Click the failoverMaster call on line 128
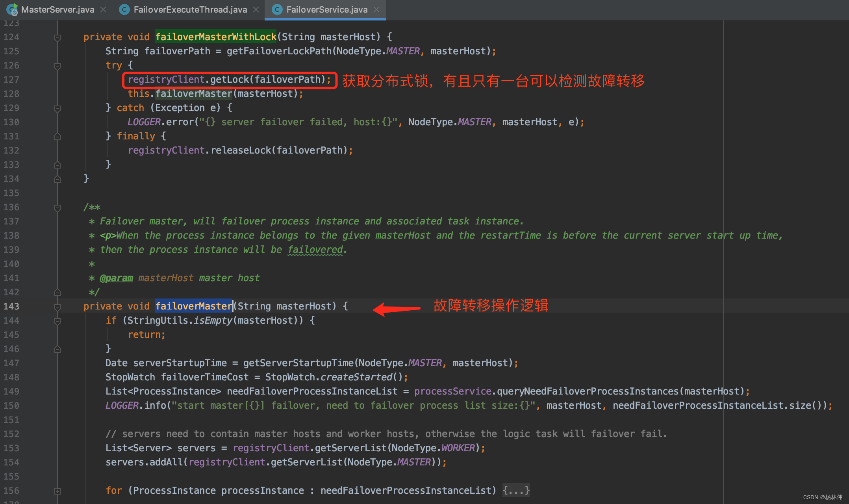Screen dimensions: 849x504 pos(194,94)
